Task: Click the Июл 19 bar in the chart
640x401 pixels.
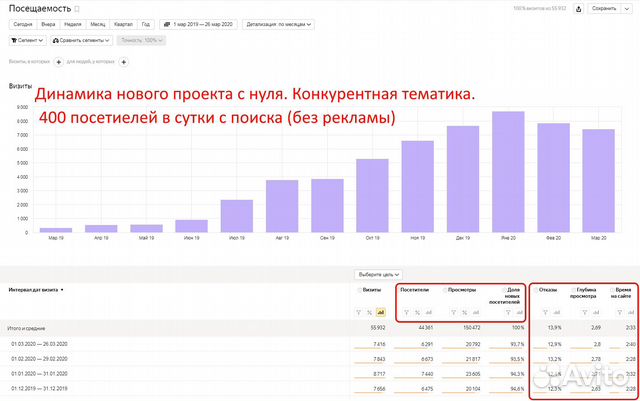Action: 237,216
